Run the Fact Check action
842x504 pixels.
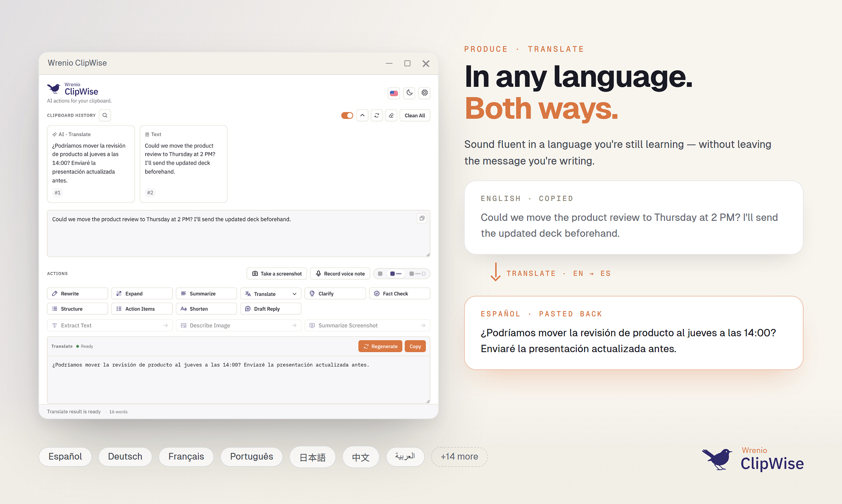point(399,294)
